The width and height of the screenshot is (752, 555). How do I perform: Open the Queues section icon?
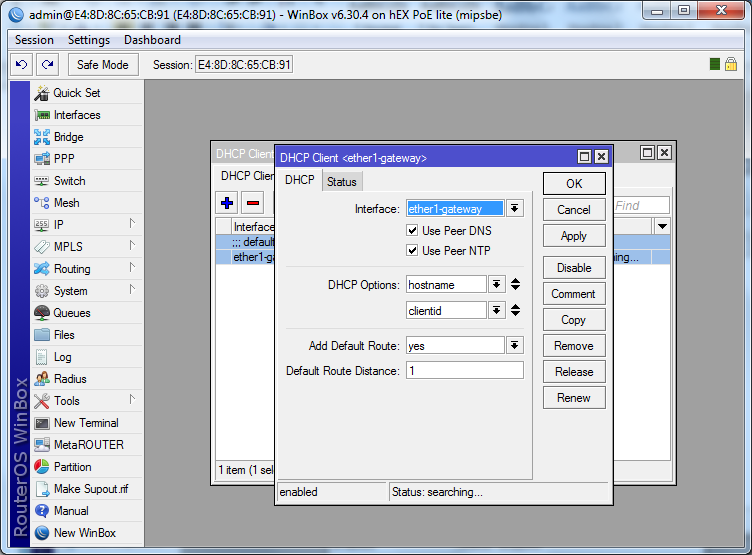[x=42, y=313]
